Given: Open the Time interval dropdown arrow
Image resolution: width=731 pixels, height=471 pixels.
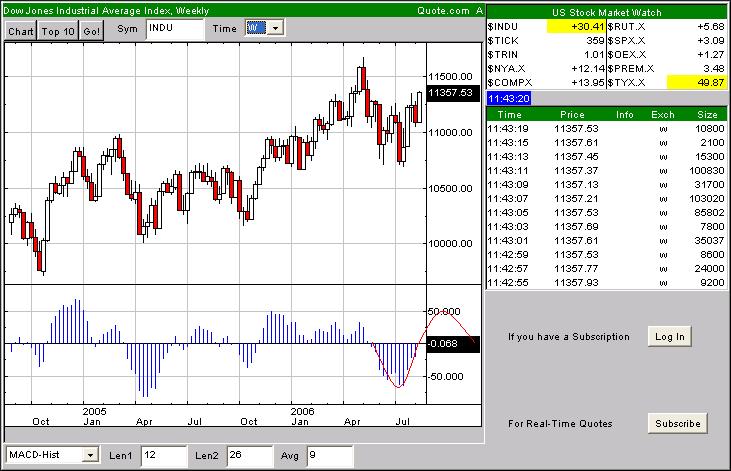Looking at the screenshot, I should (x=275, y=28).
